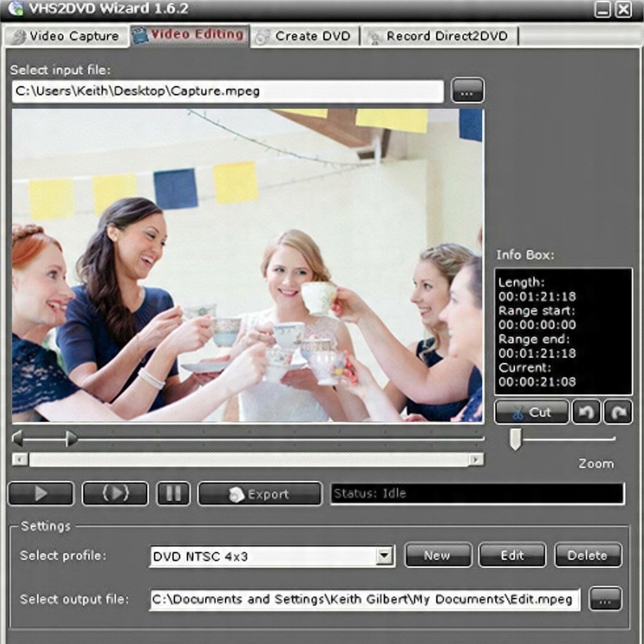
Task: Edit the selected profile
Action: click(x=513, y=555)
